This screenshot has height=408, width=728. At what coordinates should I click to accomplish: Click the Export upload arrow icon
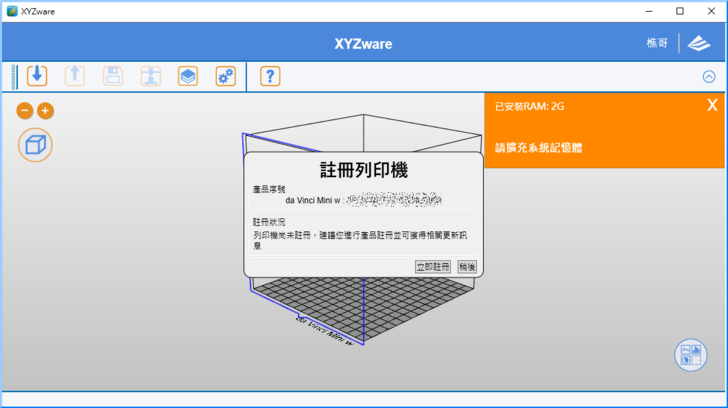75,76
